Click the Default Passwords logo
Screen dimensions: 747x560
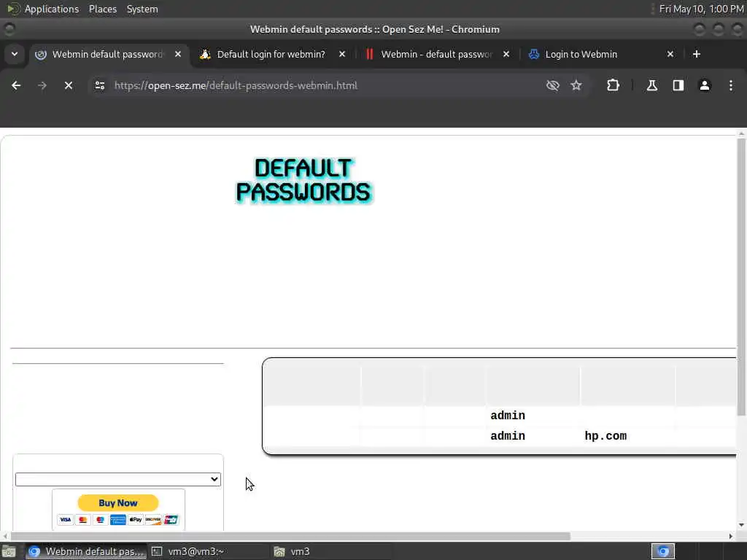tap(303, 181)
